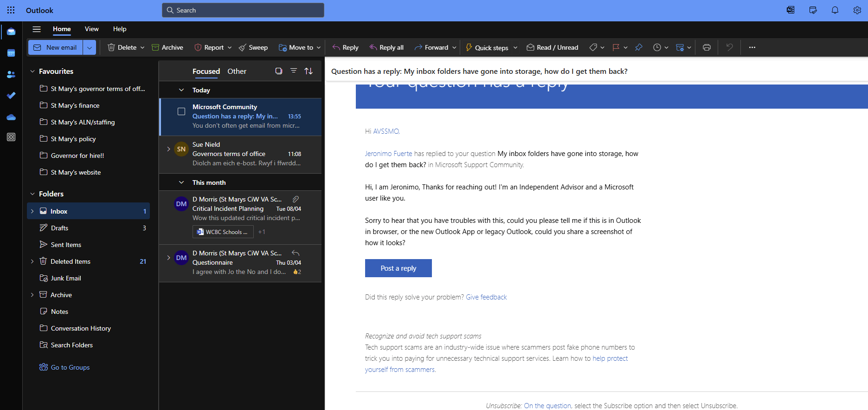Click in the Search box
Image resolution: width=868 pixels, height=410 pixels.
[x=243, y=10]
